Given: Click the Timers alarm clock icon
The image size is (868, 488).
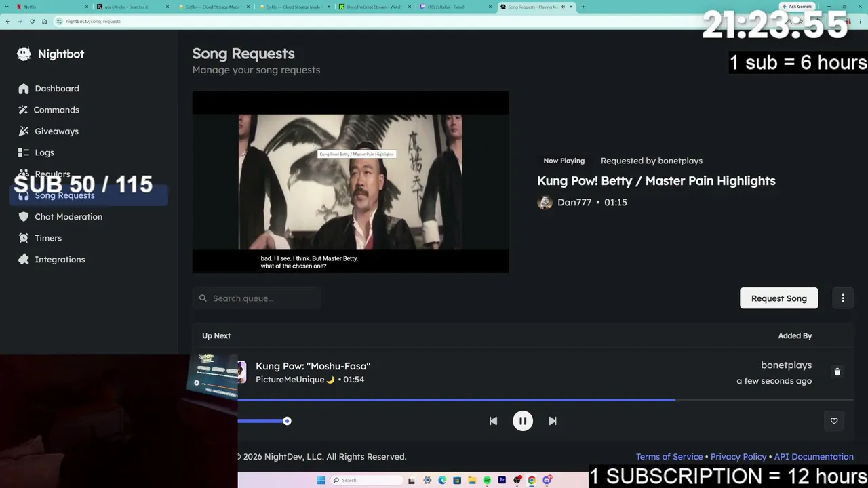Looking at the screenshot, I should pos(24,238).
